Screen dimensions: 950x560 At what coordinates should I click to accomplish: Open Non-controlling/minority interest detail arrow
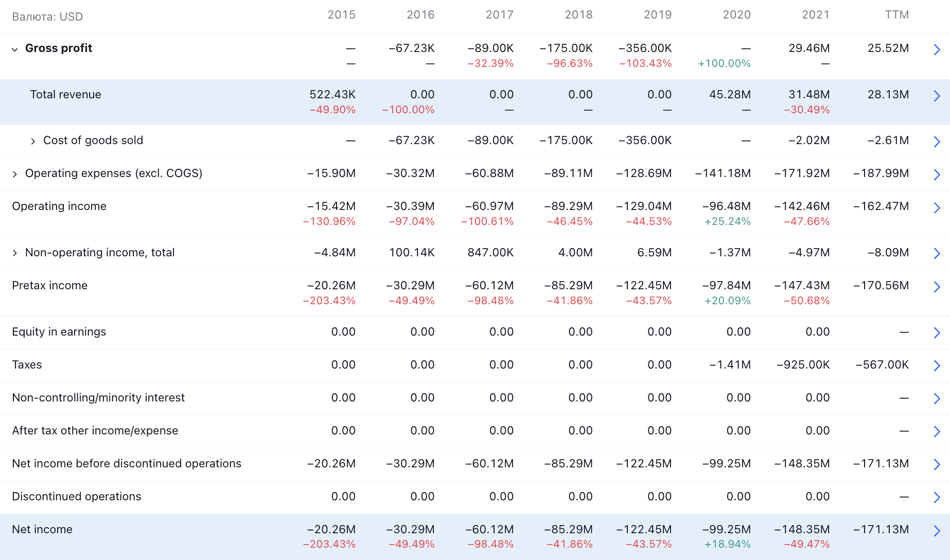pyautogui.click(x=937, y=398)
